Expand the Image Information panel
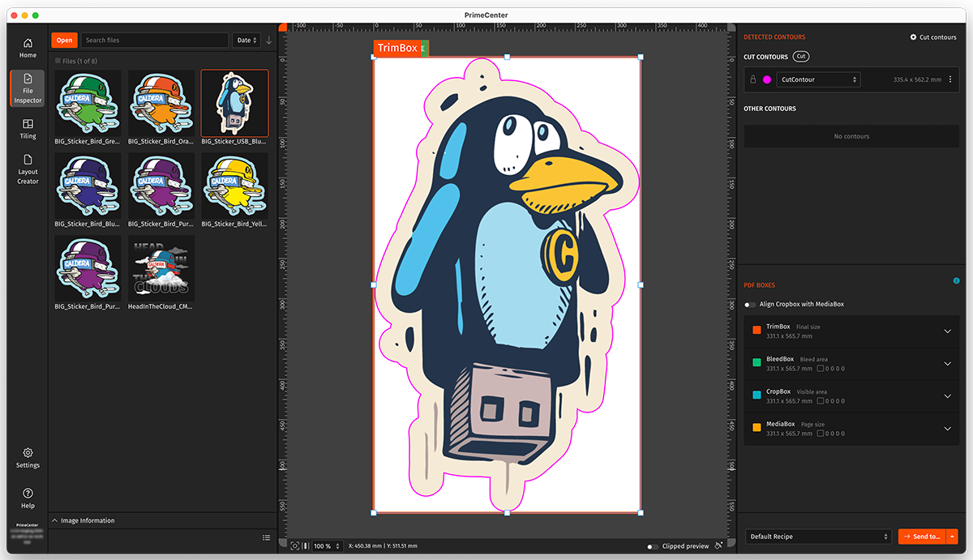Screen dimensions: 973x560 55,520
